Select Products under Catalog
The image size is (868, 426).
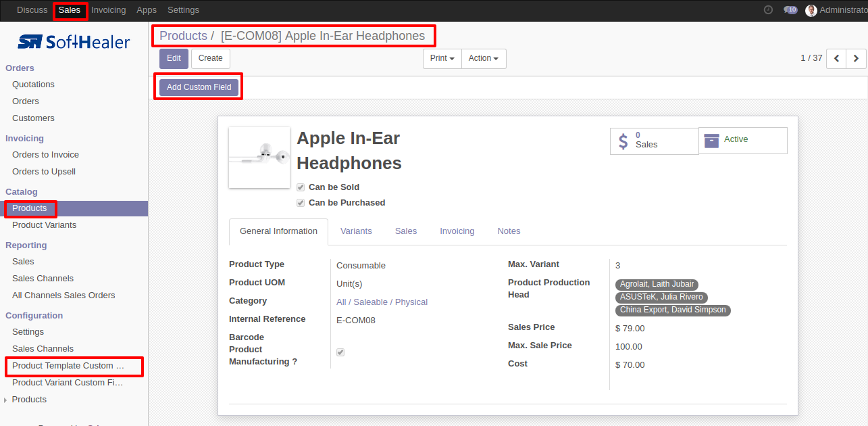[30, 208]
